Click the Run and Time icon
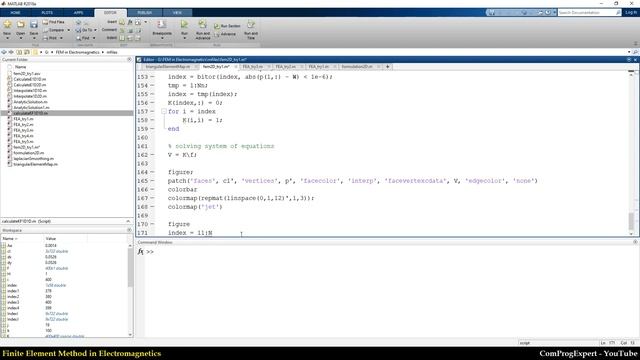The image size is (640, 360). (251, 24)
